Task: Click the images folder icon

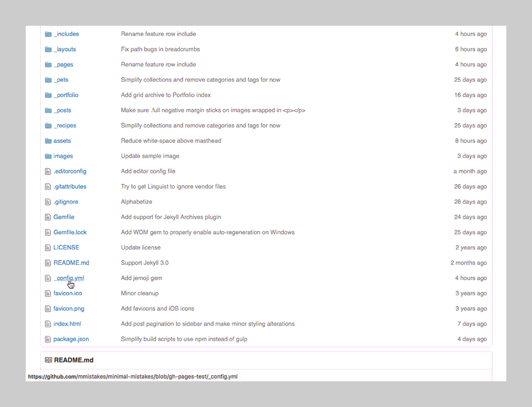Action: click(x=48, y=156)
